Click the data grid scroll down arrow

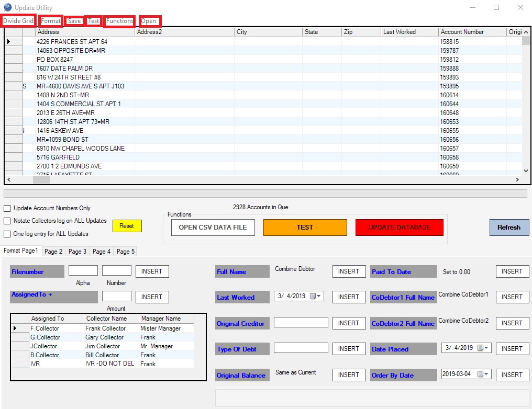[x=526, y=171]
